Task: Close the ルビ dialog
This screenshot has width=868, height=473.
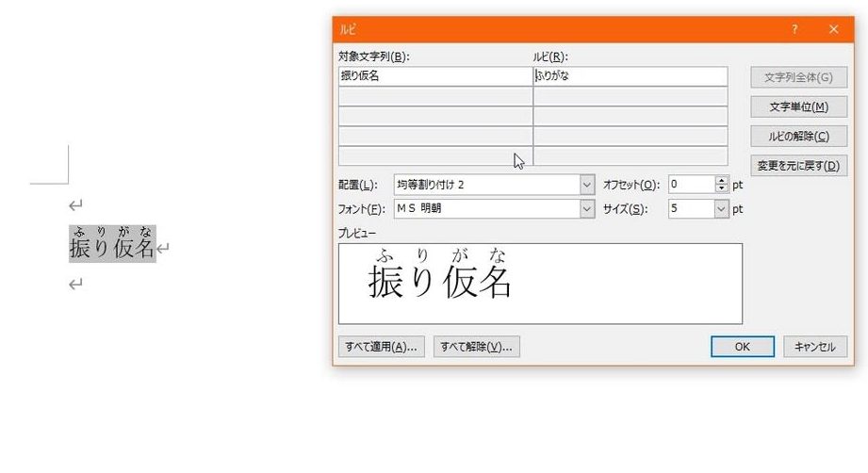Action: coord(834,29)
